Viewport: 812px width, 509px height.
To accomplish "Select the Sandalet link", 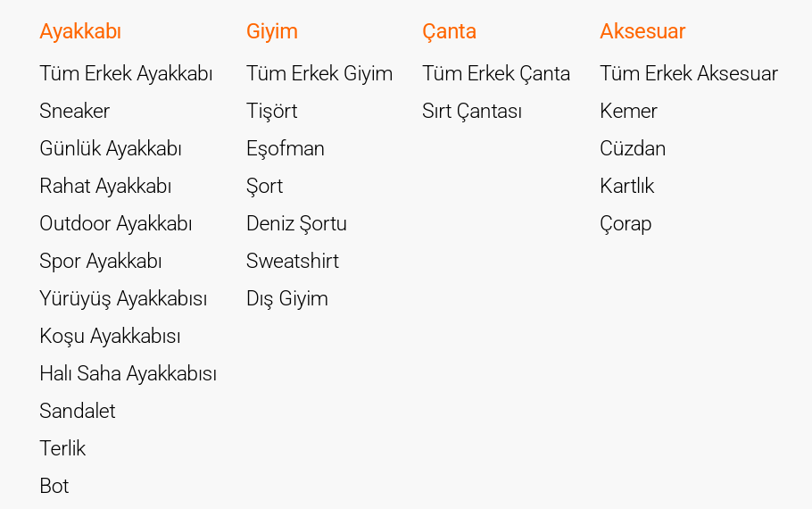I will coord(78,411).
